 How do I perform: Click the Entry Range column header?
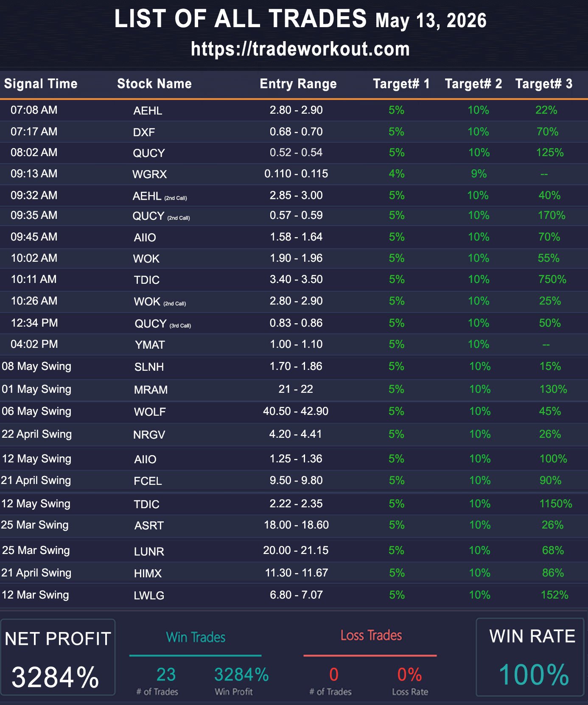pos(298,84)
